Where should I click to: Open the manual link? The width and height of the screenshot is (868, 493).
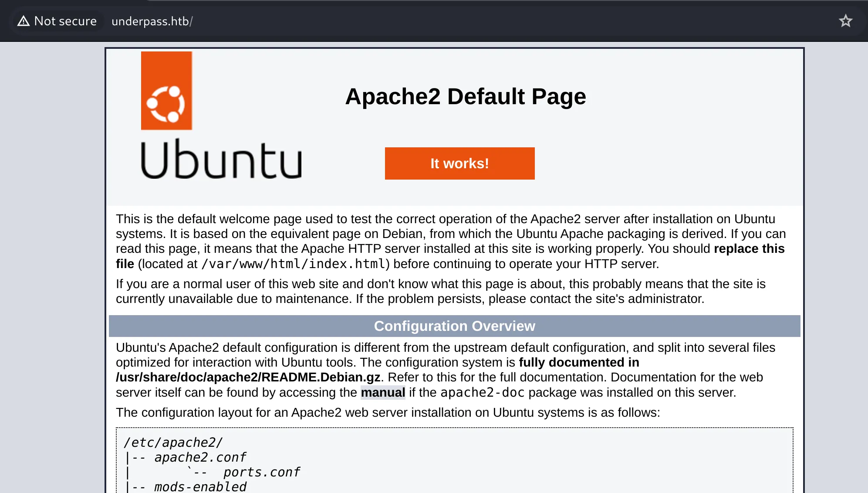[x=383, y=392]
